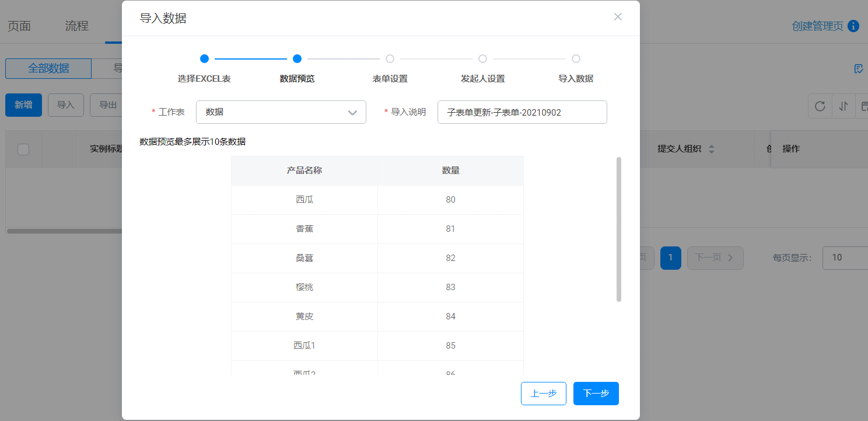
Task: Click the 西瓜1 cell
Action: 304,346
